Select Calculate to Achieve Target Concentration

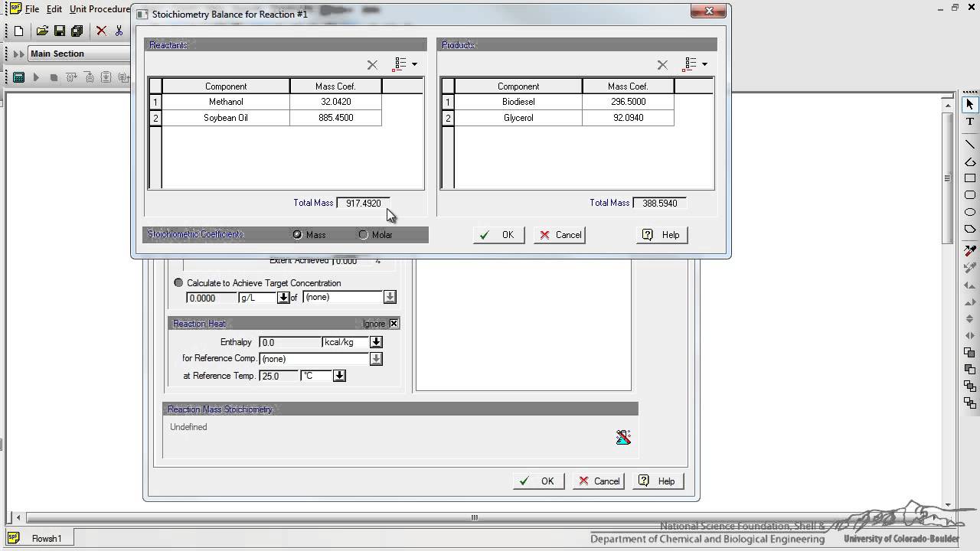(x=179, y=283)
